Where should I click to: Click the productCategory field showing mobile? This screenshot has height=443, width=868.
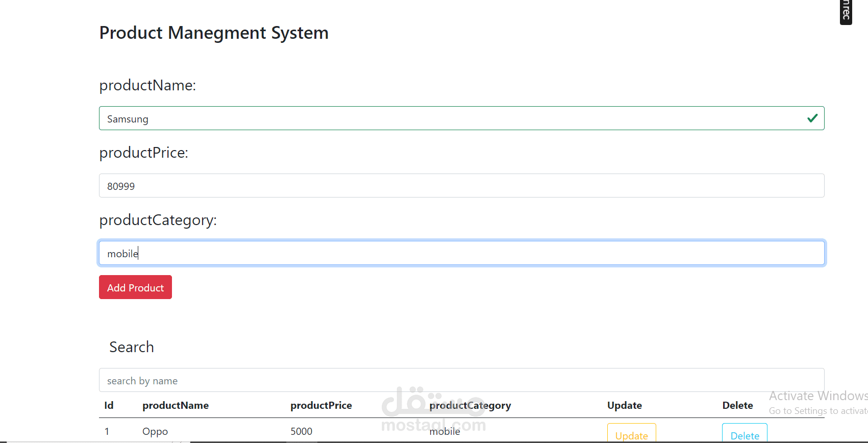[461, 253]
